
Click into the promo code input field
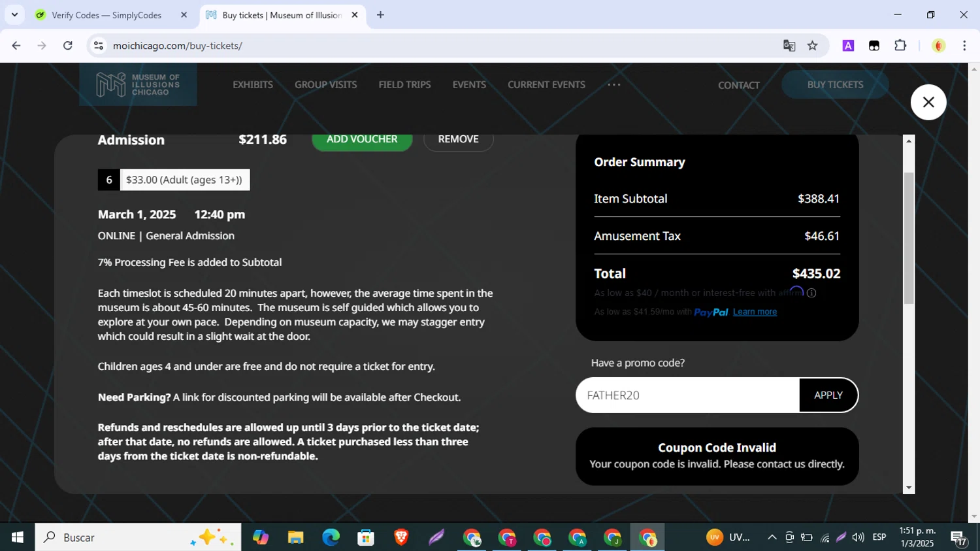pyautogui.click(x=687, y=395)
